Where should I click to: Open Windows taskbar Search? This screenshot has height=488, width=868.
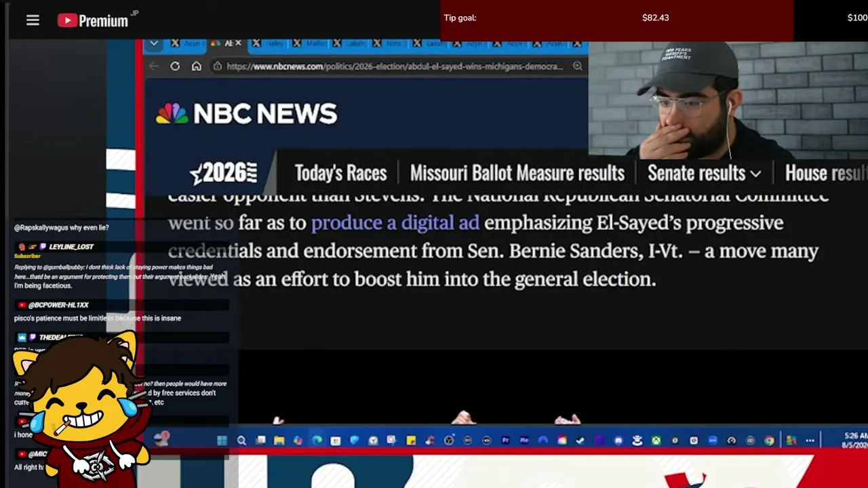click(x=241, y=441)
